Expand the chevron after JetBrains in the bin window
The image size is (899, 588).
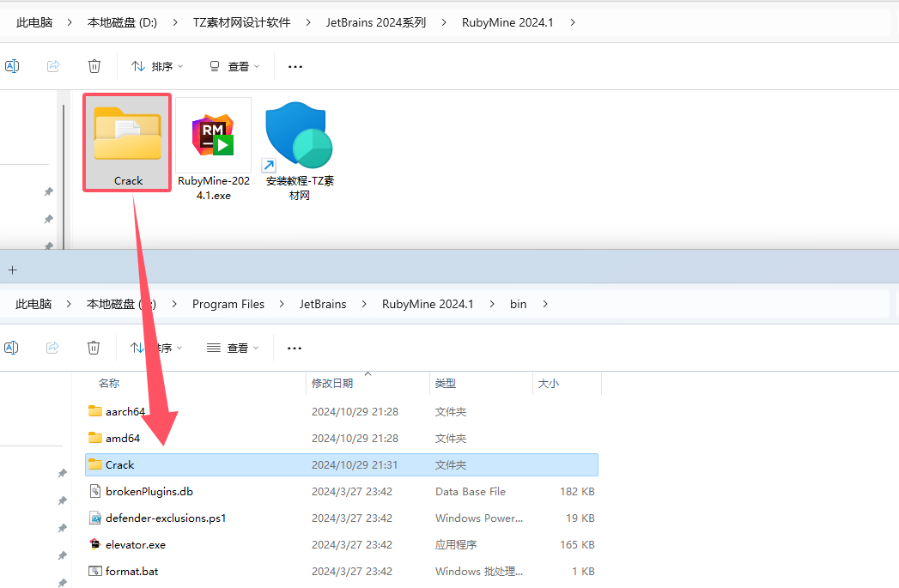click(x=364, y=304)
